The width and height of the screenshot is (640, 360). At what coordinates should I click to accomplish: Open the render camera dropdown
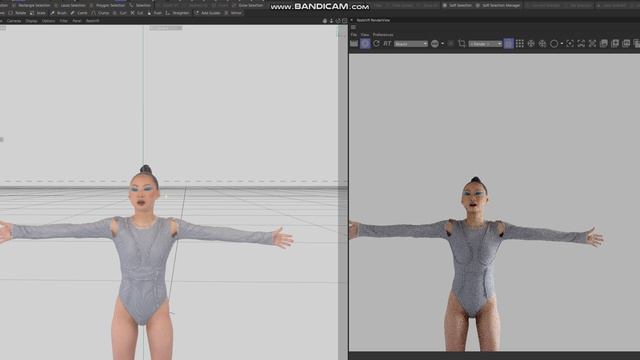pyautogui.click(x=485, y=44)
